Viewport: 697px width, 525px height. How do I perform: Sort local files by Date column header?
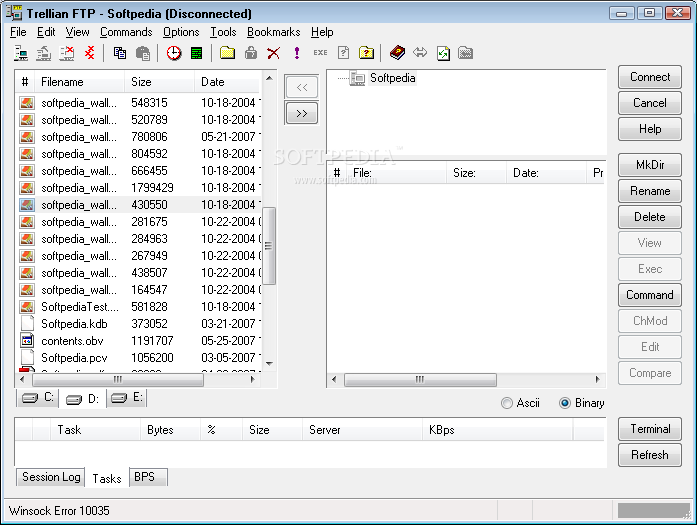click(228, 82)
